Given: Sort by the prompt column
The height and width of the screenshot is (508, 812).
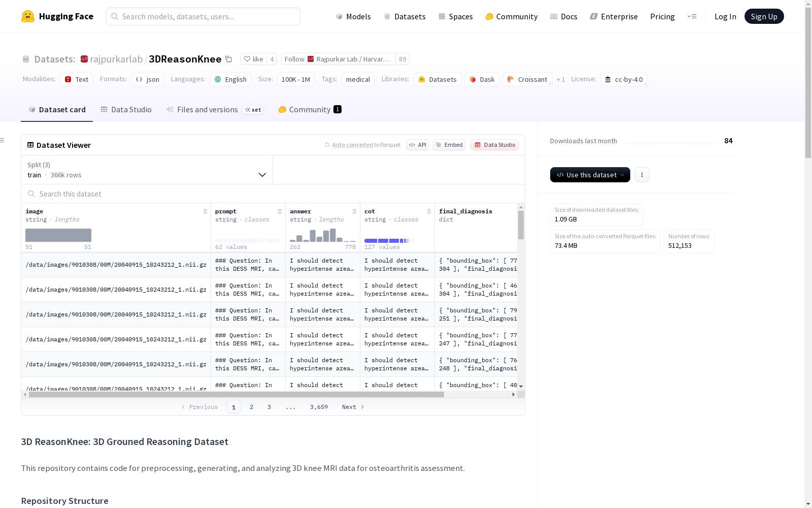Looking at the screenshot, I should pyautogui.click(x=280, y=211).
